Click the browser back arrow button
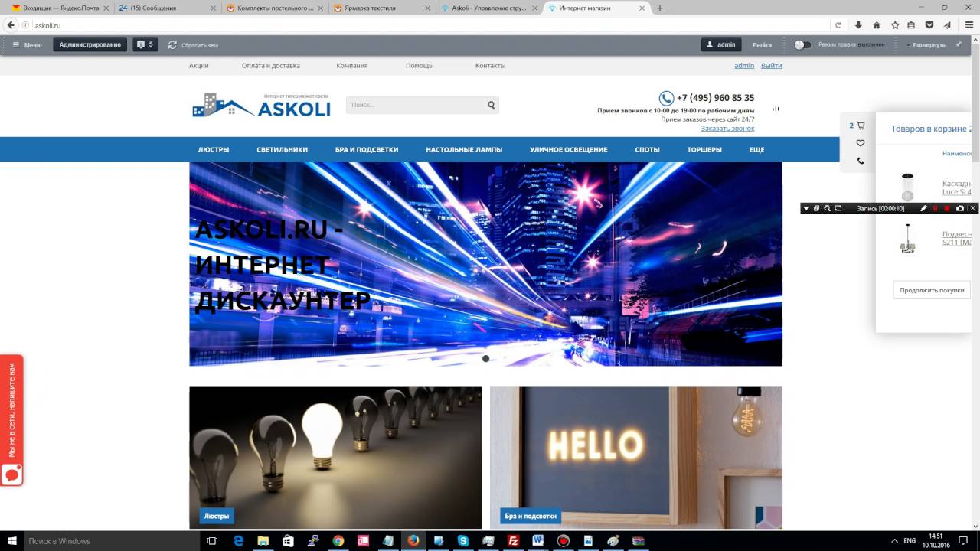The width and height of the screenshot is (980, 551). click(x=11, y=25)
